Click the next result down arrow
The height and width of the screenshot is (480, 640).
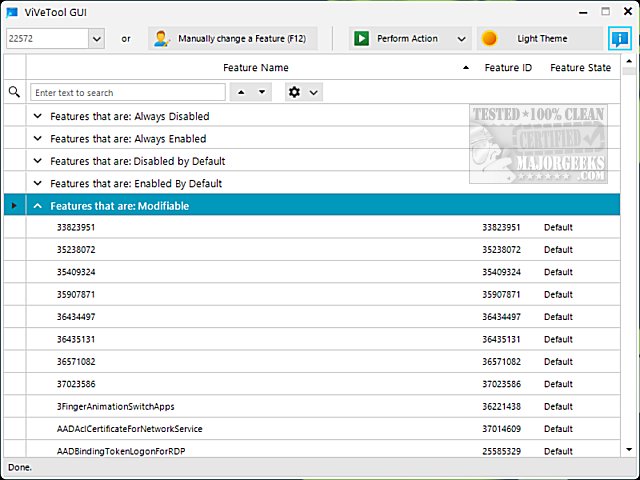click(261, 92)
